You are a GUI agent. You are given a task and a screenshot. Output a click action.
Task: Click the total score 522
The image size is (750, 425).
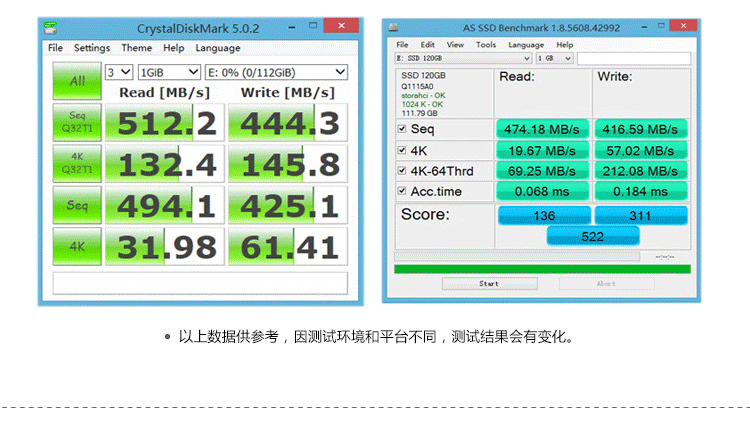pos(593,237)
